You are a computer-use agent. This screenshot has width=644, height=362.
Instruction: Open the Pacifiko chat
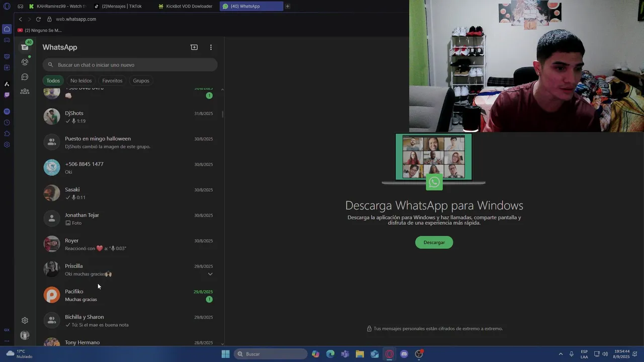coord(129,295)
